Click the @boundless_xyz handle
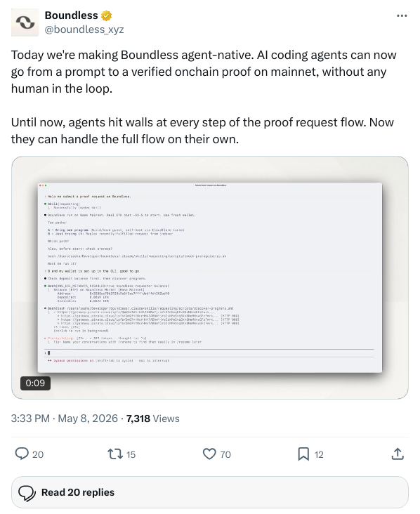Image resolution: width=420 pixels, height=514 pixels. (x=84, y=29)
